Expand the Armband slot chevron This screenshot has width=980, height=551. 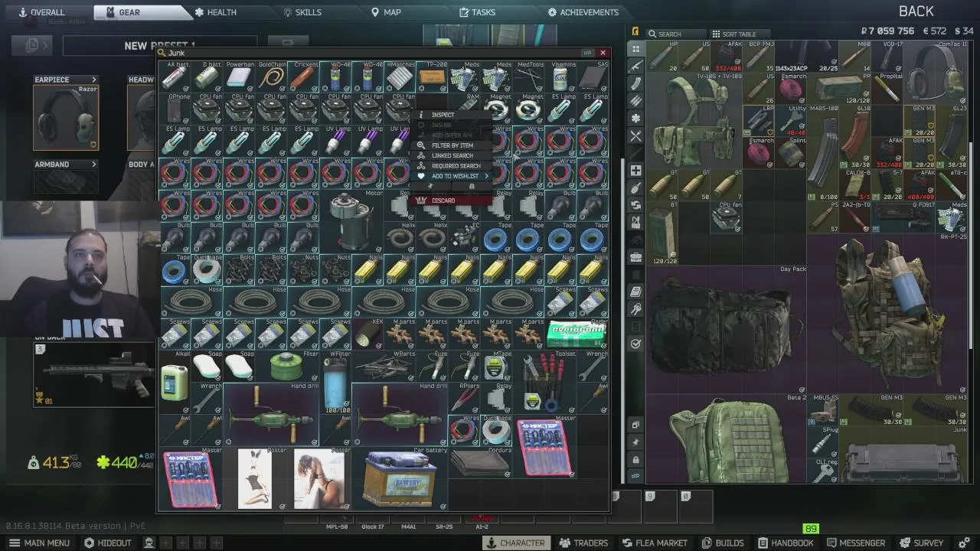(x=94, y=165)
